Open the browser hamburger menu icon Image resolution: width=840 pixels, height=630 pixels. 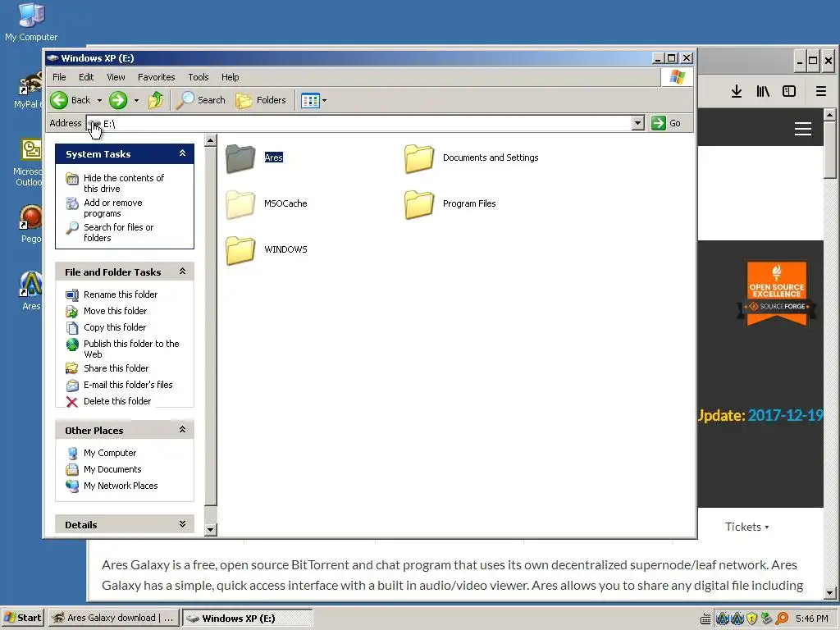point(820,92)
